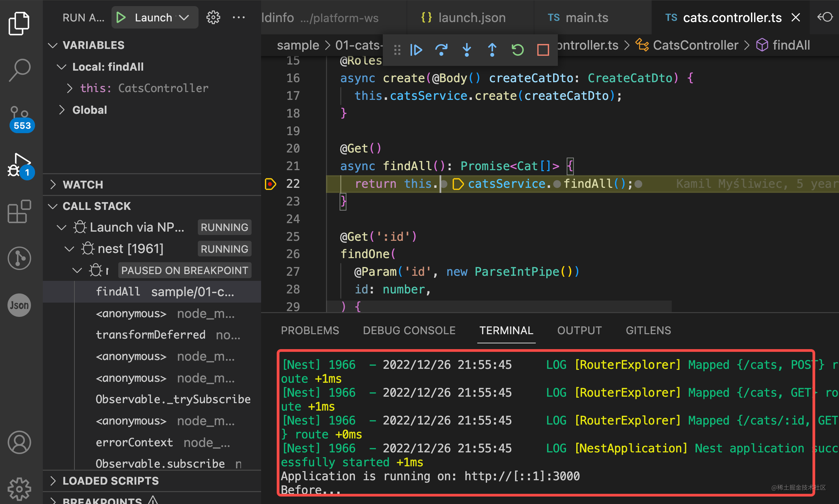Viewport: 839px width, 504px height.
Task: Click the sample breadcrumb segment
Action: (x=298, y=45)
